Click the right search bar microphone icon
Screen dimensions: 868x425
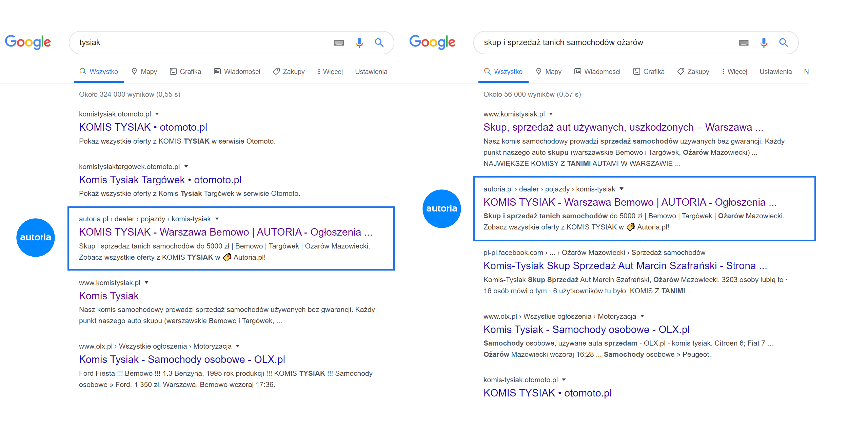pyautogui.click(x=764, y=42)
